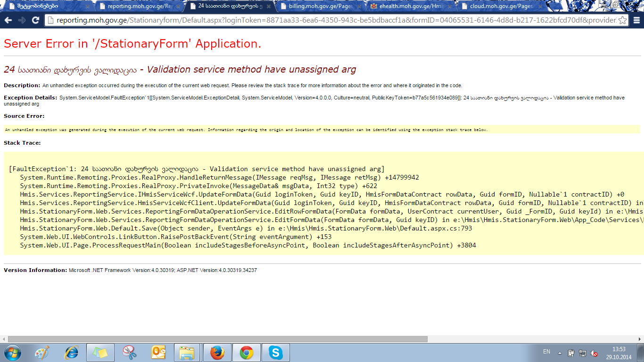Click the muted volume tray icon

coord(594,353)
